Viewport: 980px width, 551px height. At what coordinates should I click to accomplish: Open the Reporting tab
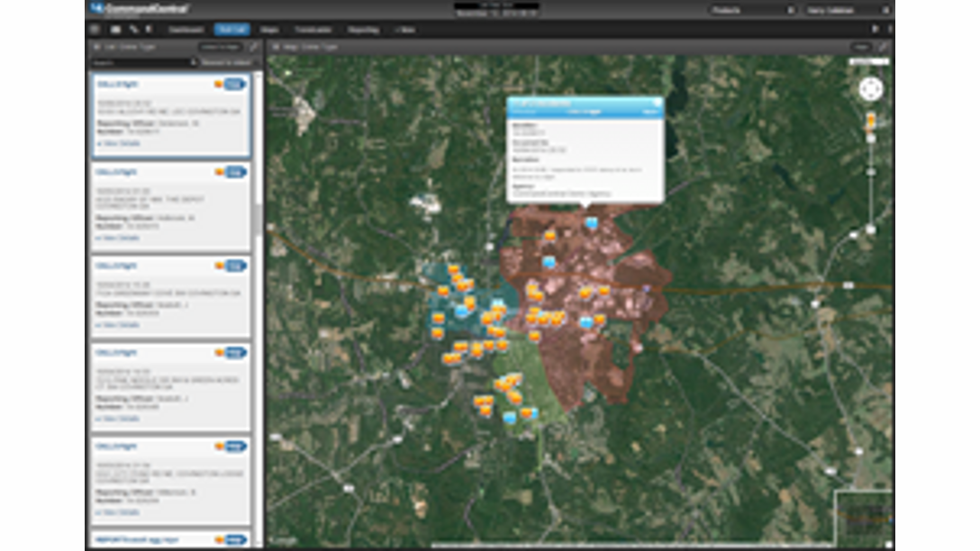[363, 29]
